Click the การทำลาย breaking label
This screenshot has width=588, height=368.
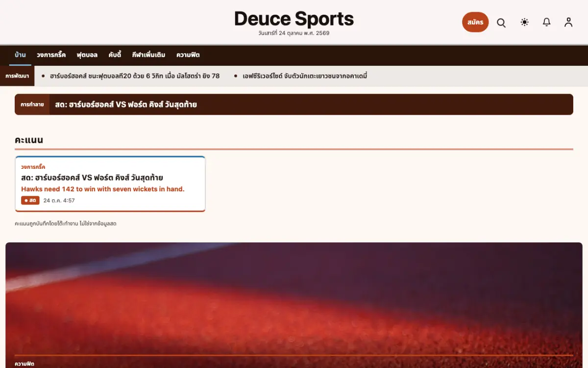point(32,105)
